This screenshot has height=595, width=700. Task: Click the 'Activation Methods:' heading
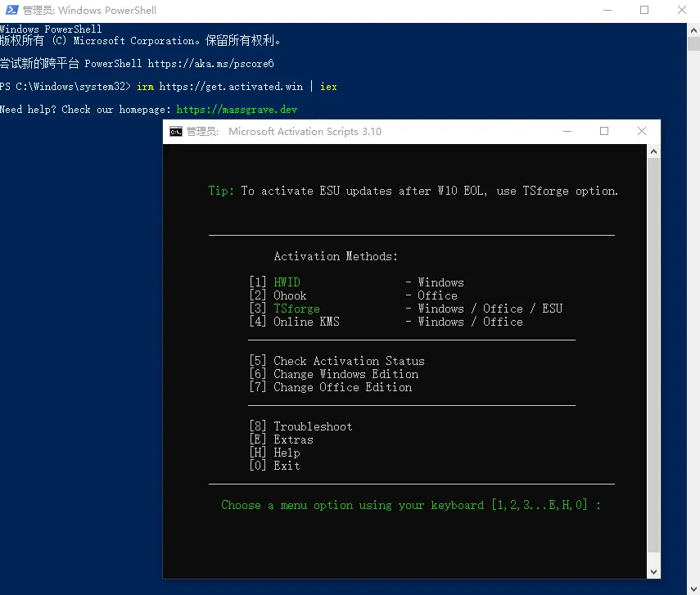[x=336, y=256]
